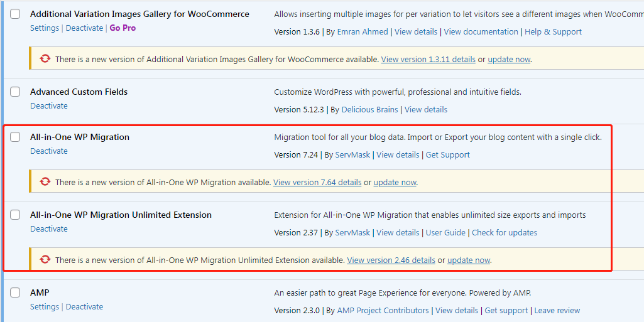Open Check for updates link
This screenshot has height=322, width=644.
click(x=505, y=232)
